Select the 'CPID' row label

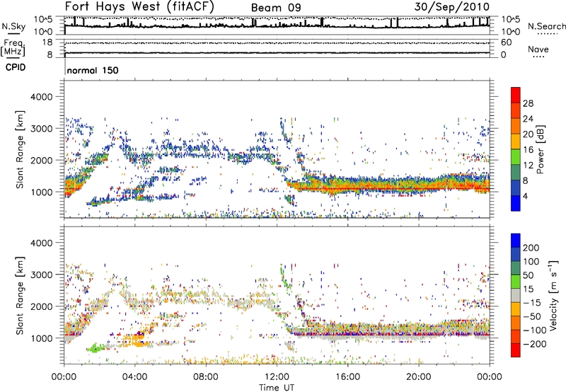point(16,67)
